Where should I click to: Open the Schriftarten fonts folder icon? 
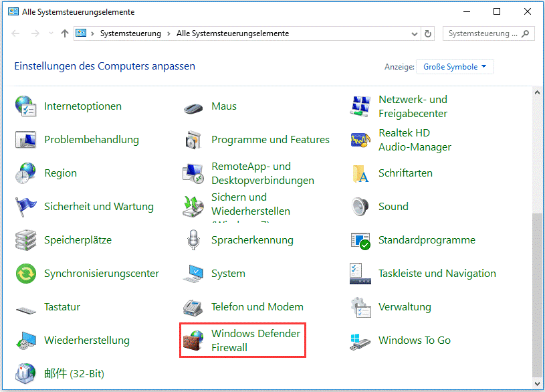360,173
